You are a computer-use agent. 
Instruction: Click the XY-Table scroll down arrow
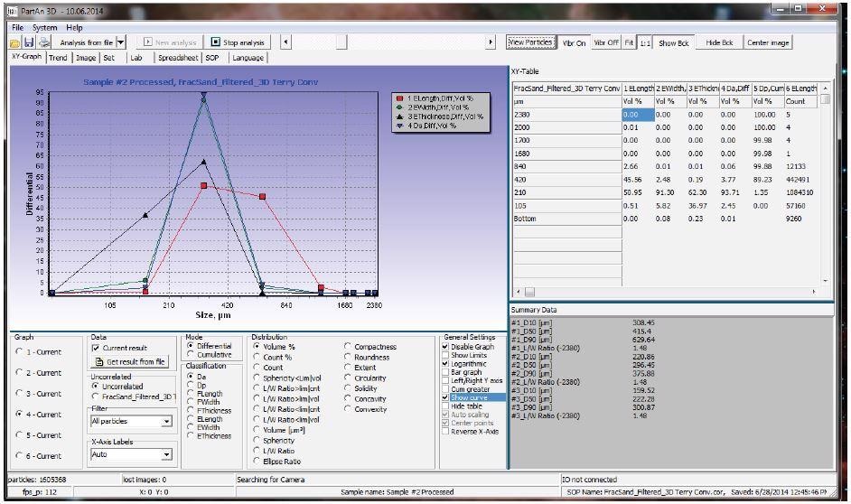point(826,282)
